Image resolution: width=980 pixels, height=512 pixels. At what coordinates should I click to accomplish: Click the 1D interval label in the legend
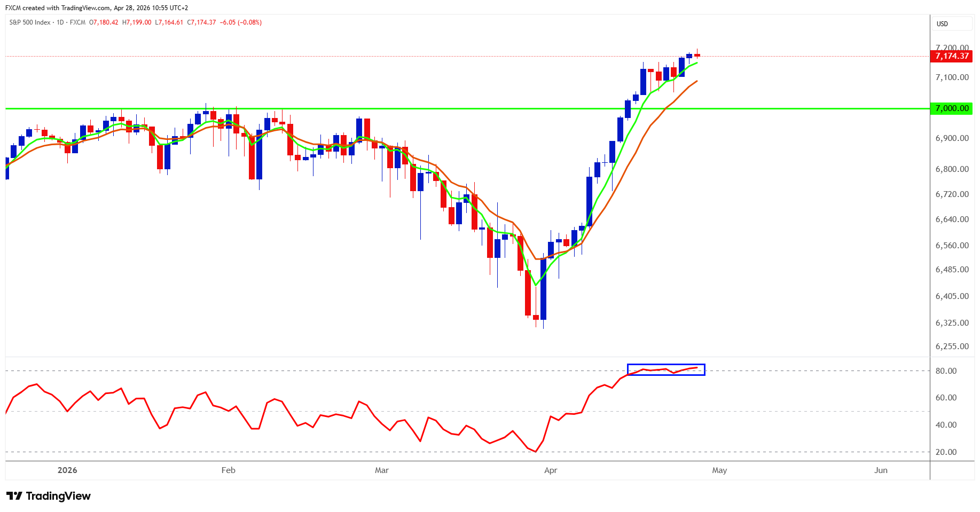(x=60, y=22)
